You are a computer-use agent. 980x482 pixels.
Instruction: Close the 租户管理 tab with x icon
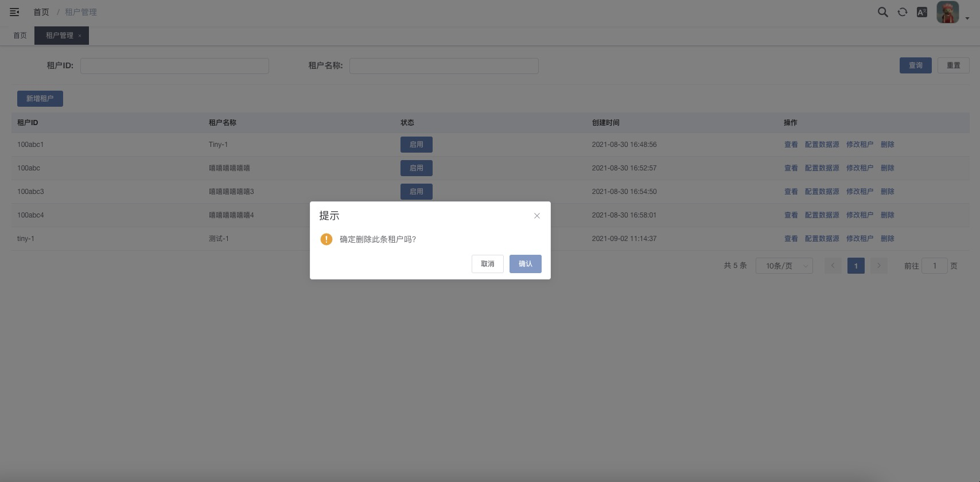pos(80,36)
